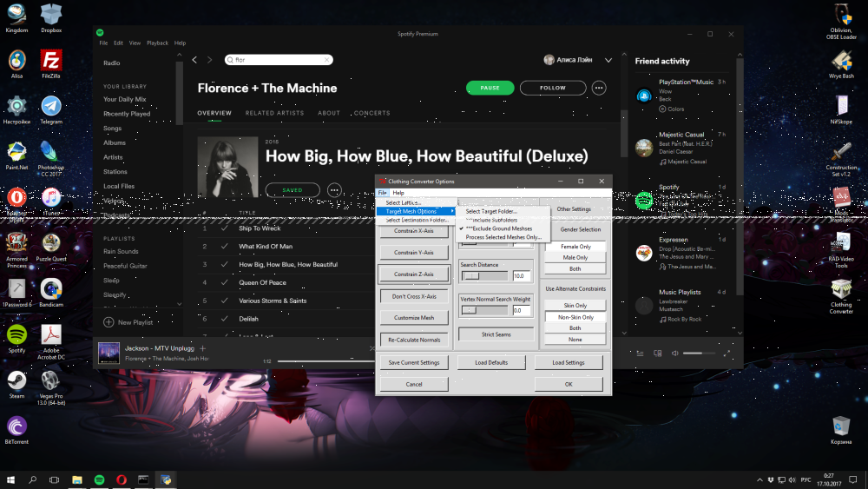Follow Florence + The Machine

552,88
